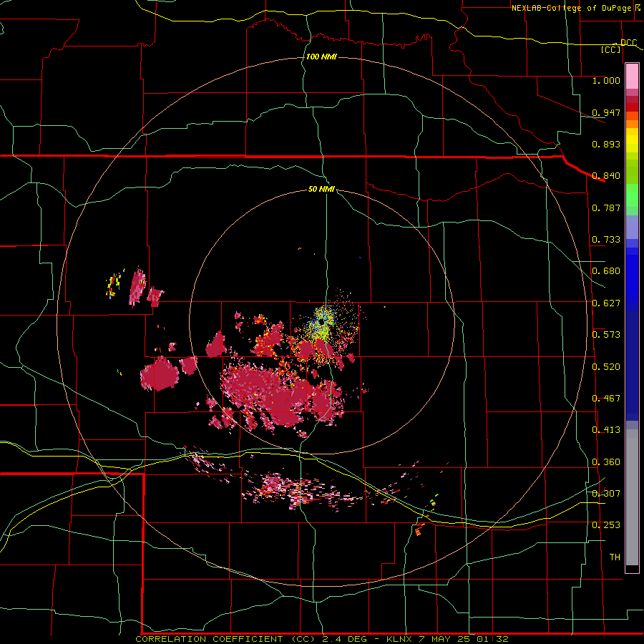Viewport: 644px width, 644px height.
Task: Click the 0.520 scale value
Action: coord(606,367)
